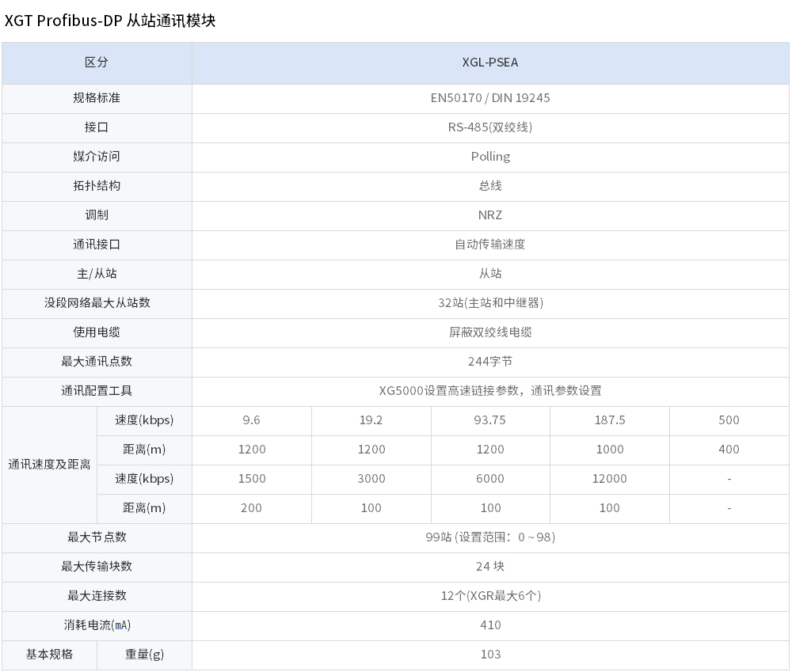Select the '12000' speed cell
The width and height of the screenshot is (792, 672).
coord(610,479)
